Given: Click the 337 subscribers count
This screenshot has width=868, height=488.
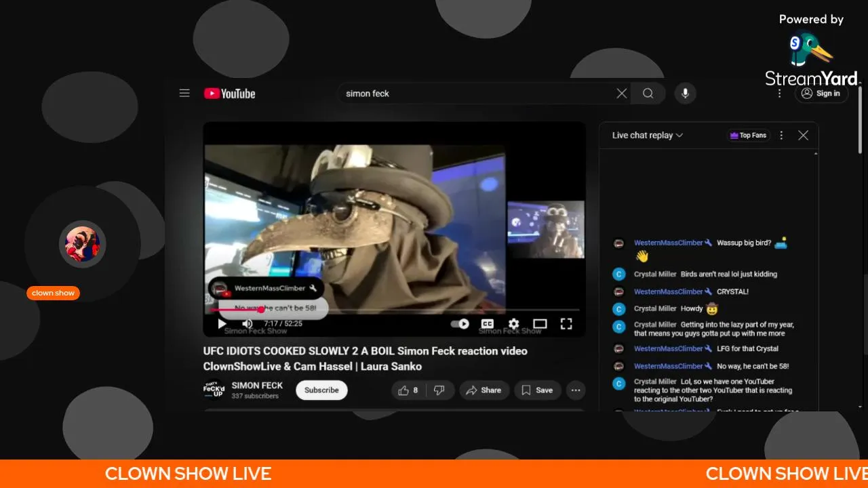Looking at the screenshot, I should coord(255,396).
